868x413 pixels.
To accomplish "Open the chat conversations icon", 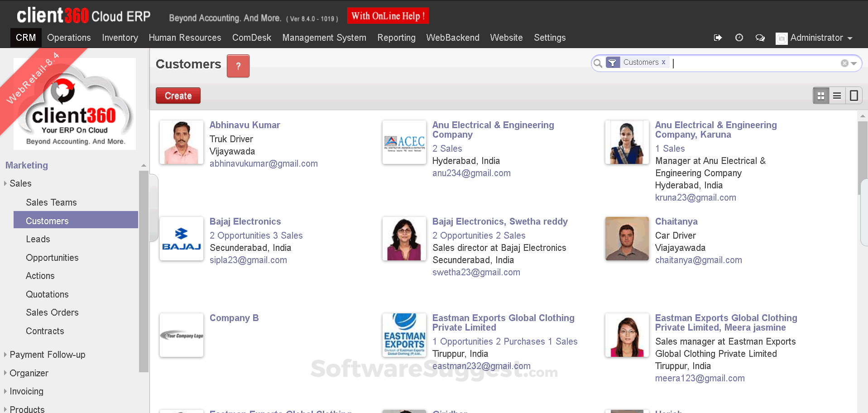I will click(760, 38).
